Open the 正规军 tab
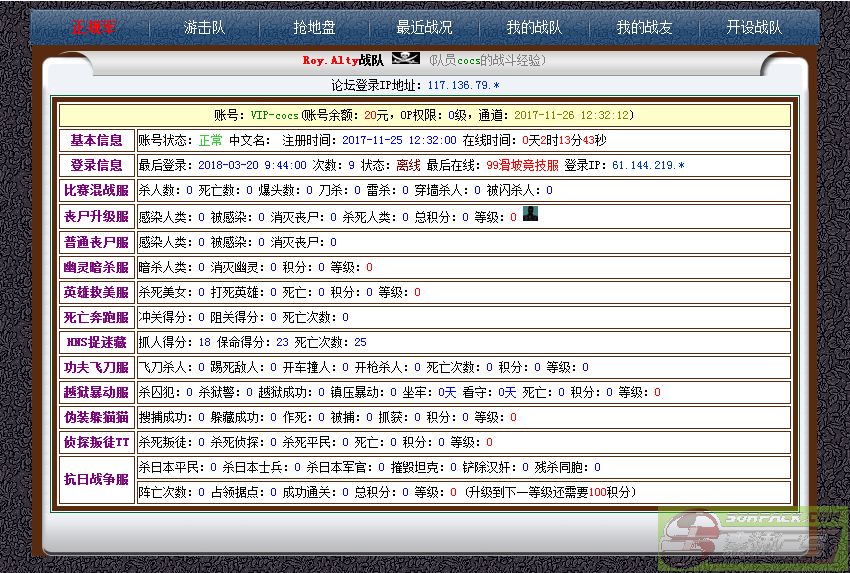The image size is (850, 573). [x=94, y=27]
